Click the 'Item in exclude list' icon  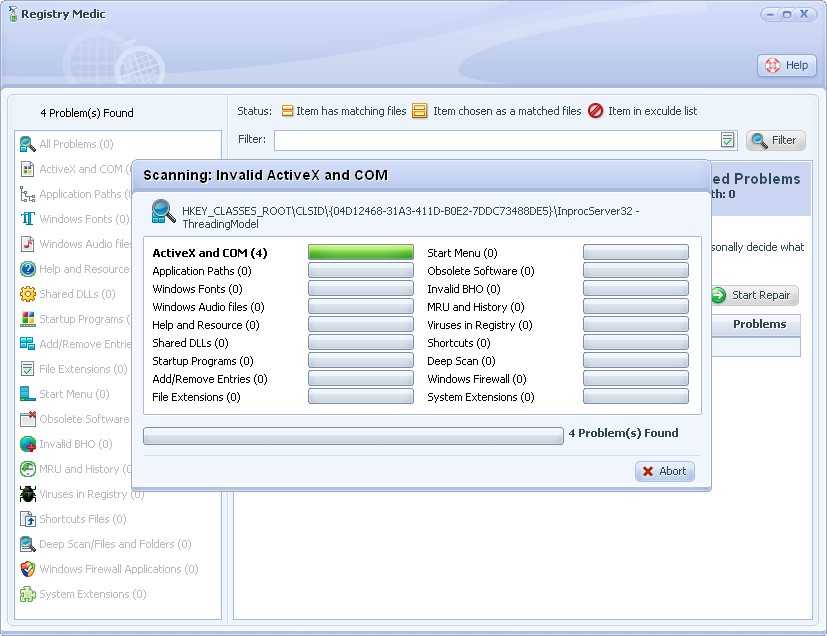click(595, 111)
